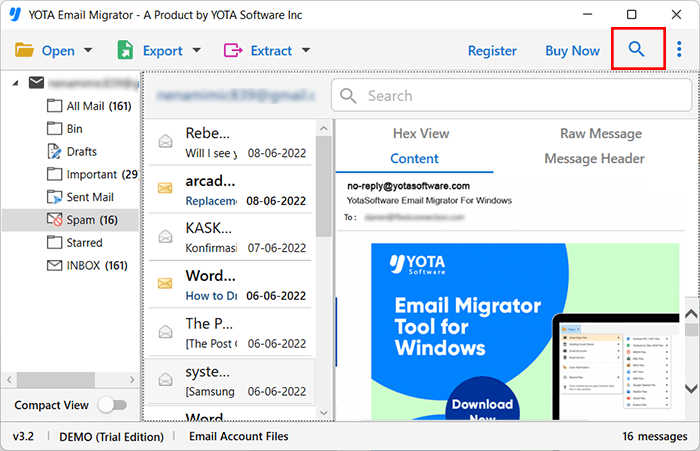Switch to the Hex View tab
The width and height of the screenshot is (700, 451).
420,133
